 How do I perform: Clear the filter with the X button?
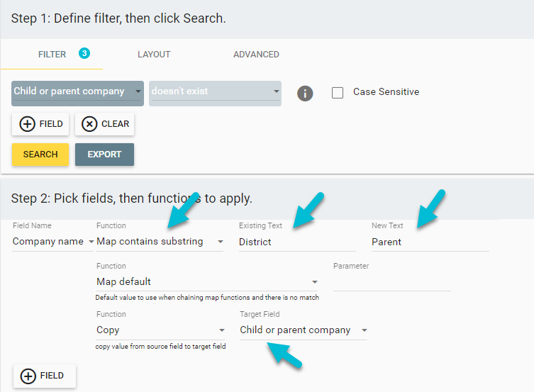click(105, 124)
